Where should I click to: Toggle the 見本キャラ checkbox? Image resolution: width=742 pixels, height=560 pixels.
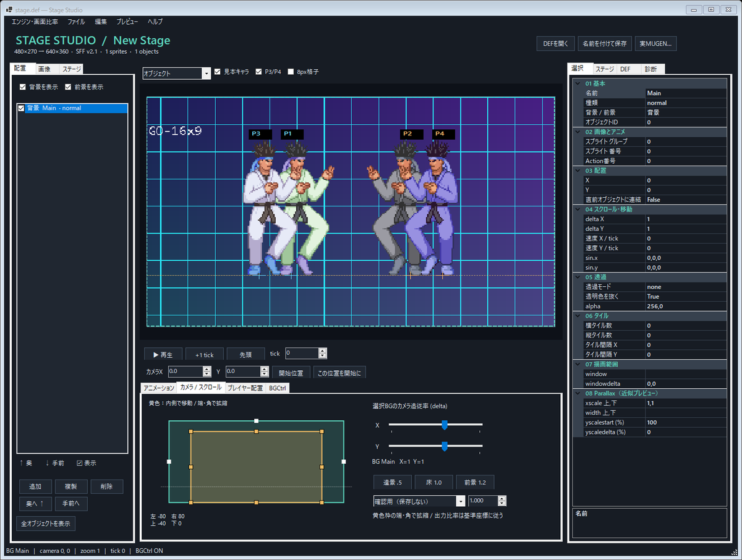(x=217, y=72)
